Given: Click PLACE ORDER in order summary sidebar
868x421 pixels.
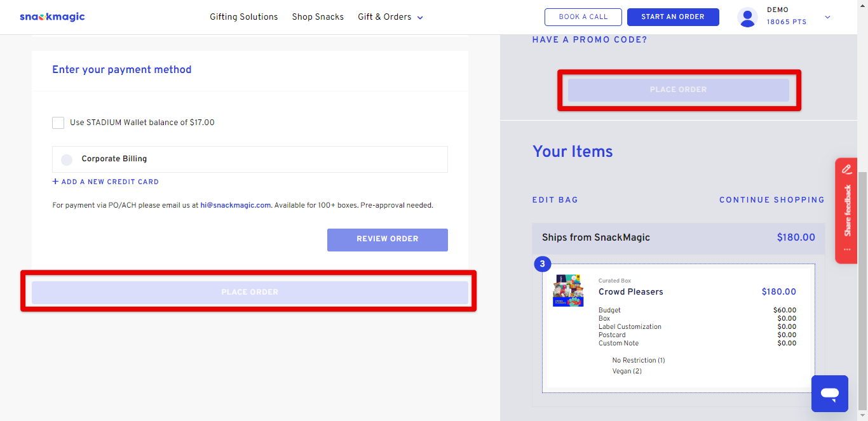Looking at the screenshot, I should (x=679, y=90).
